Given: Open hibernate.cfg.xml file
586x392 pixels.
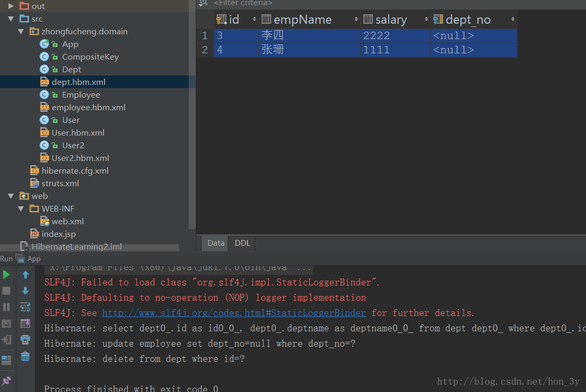Looking at the screenshot, I should (x=75, y=171).
